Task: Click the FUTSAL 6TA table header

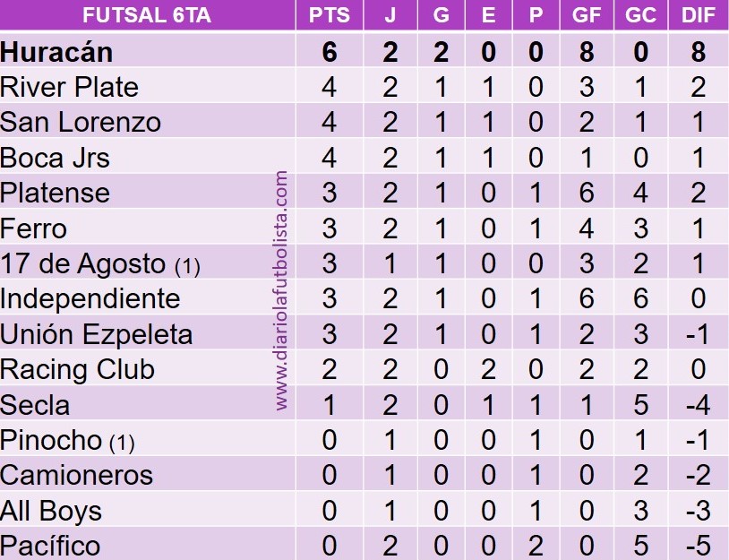Action: 147,16
